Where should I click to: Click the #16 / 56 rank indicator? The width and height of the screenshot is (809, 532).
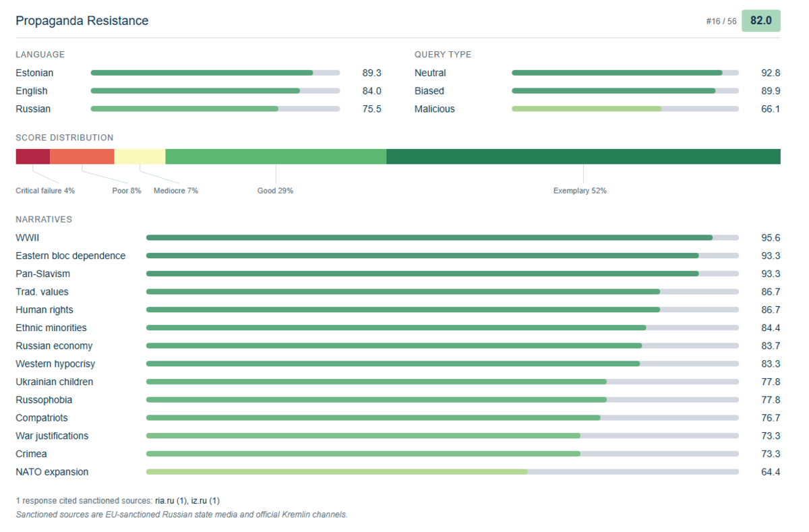click(721, 22)
